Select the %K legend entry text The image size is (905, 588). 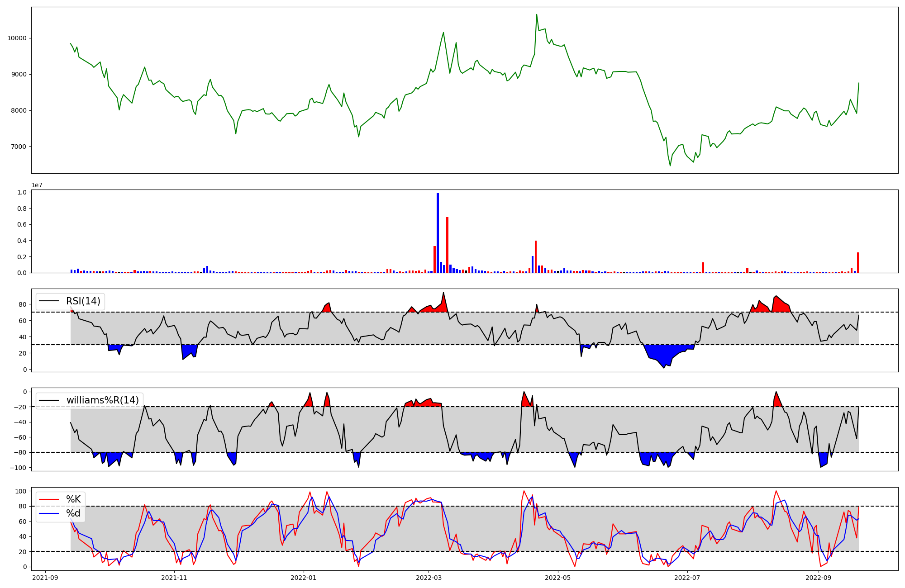click(x=73, y=499)
